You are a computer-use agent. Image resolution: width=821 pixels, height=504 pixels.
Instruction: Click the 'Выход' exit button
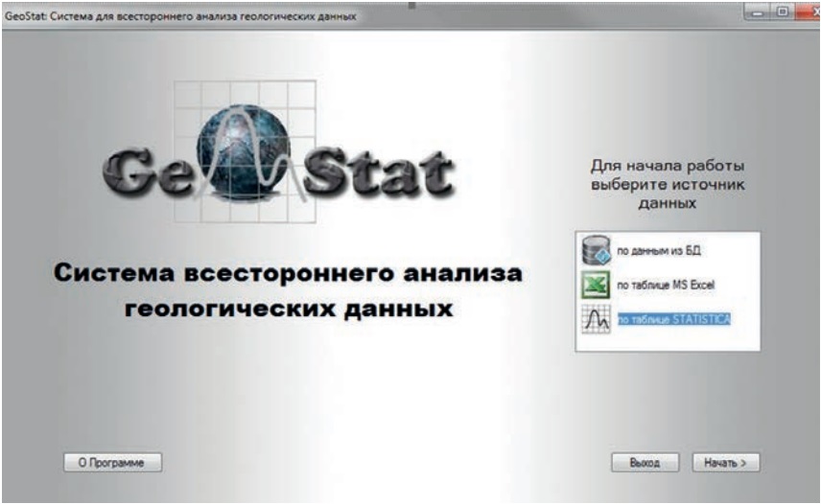645,463
